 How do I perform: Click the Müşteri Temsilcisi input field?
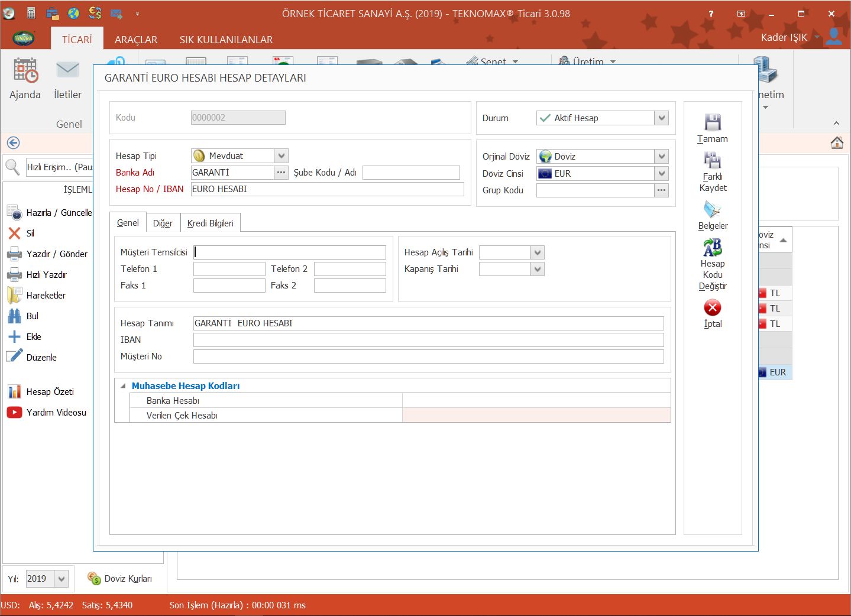pos(290,252)
